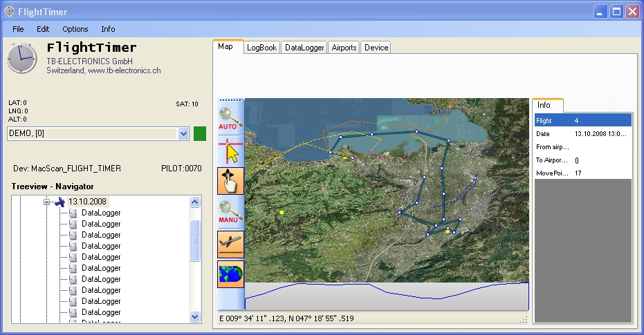644x335 pixels.
Task: Activate the AUTO zoom magnifier tool
Action: click(230, 119)
